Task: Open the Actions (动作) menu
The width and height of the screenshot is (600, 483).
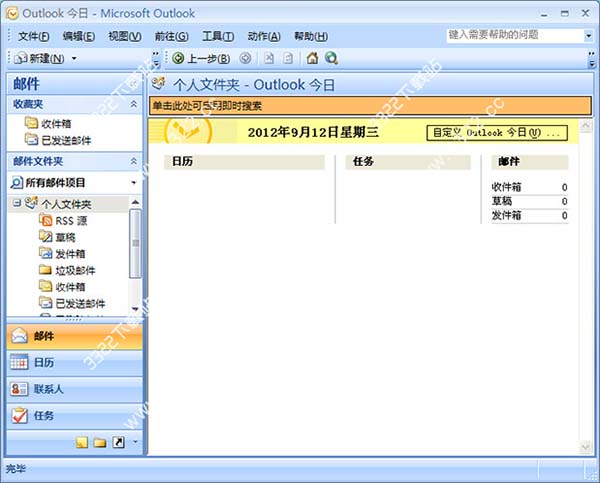Action: 264,36
